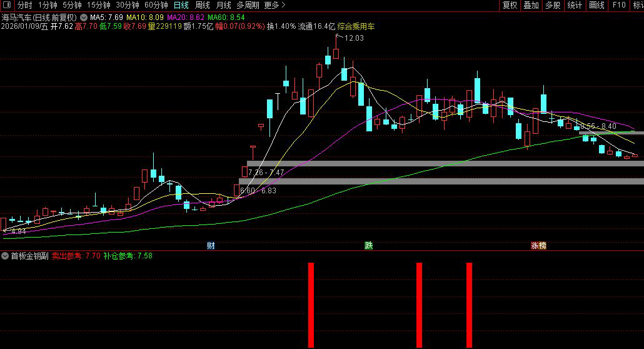This screenshot has width=644, height=349.
Task: Click the 12.03 high price label
Action: [354, 38]
